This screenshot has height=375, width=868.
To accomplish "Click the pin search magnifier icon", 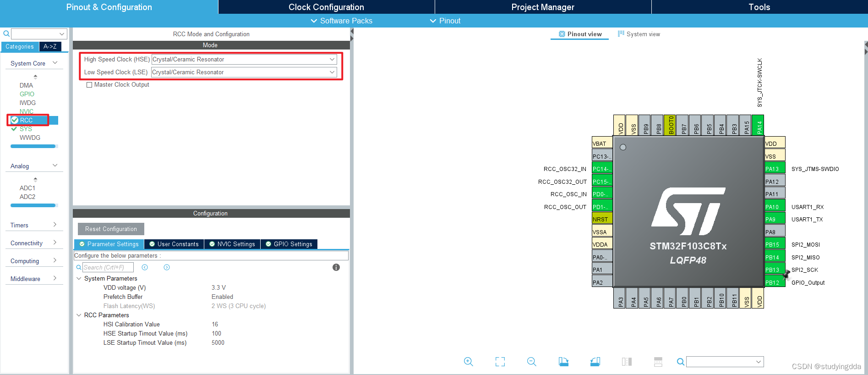I will [681, 362].
